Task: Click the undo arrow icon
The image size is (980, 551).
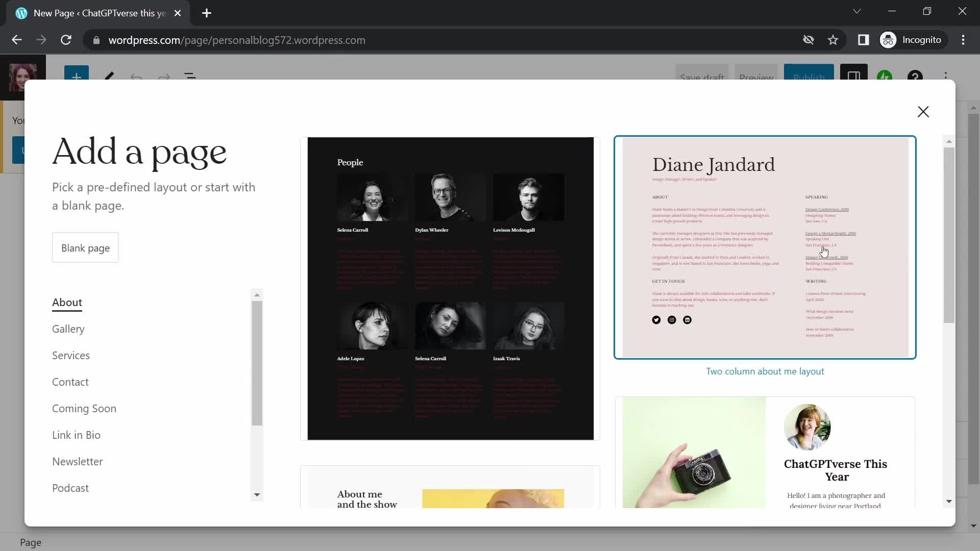Action: pos(137,76)
